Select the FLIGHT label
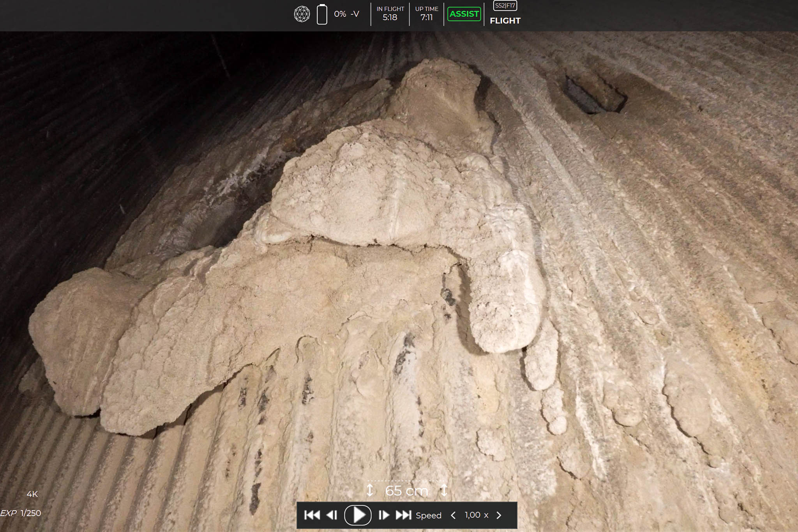This screenshot has width=798, height=532. click(x=505, y=21)
